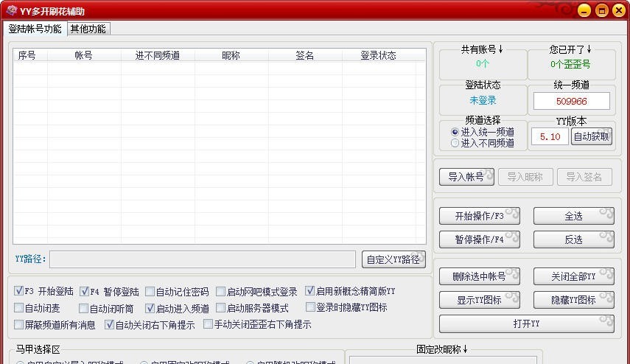Image resolution: width=630 pixels, height=364 pixels.
Task: Click the 未登录 login status text
Action: coord(483,100)
